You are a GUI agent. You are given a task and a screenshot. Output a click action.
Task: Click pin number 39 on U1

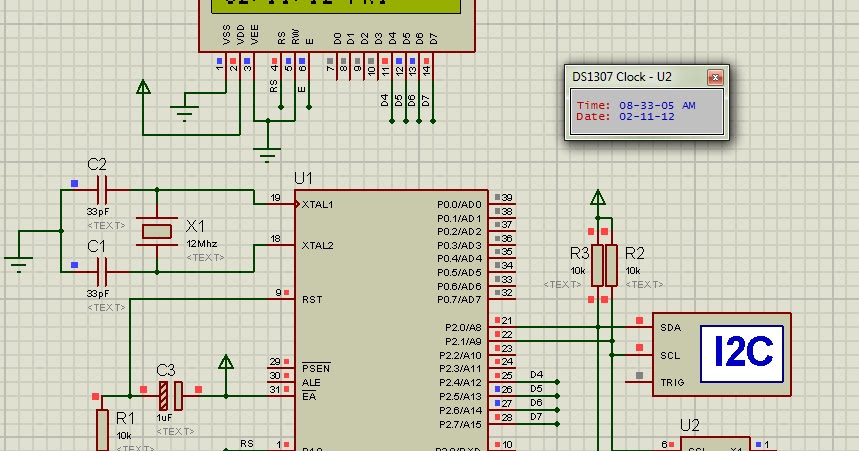507,198
